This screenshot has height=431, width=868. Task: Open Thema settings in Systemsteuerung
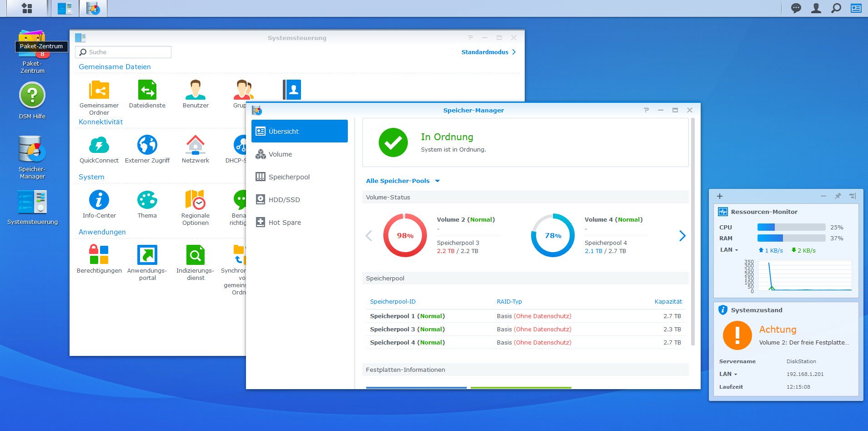(147, 204)
